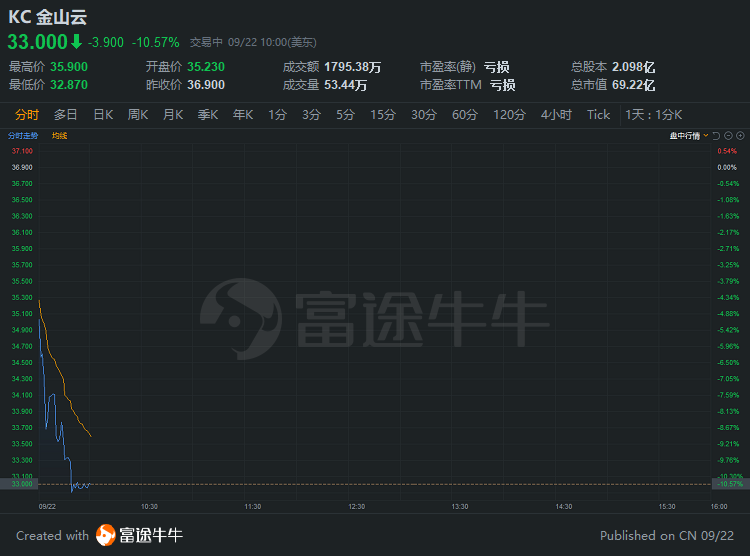
Task: Select the 年K tab
Action: tap(243, 115)
